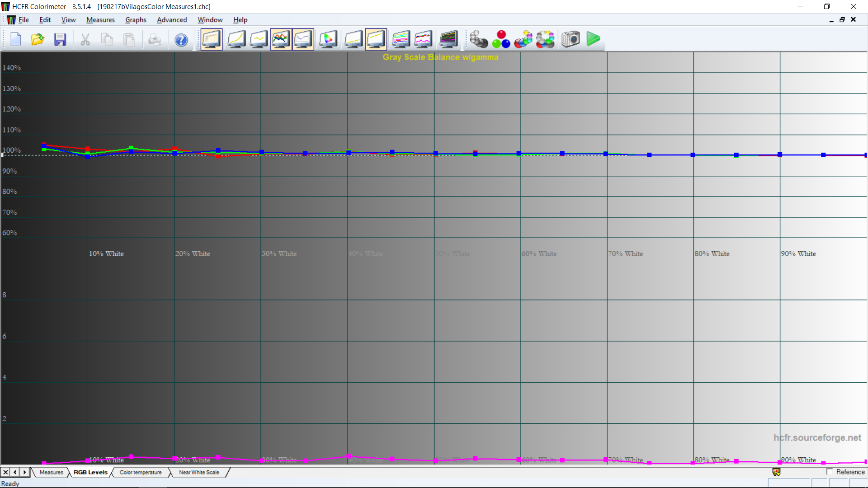Viewport: 868px width, 488px height.
Task: Switch to the Color temperature tab
Action: pos(141,472)
